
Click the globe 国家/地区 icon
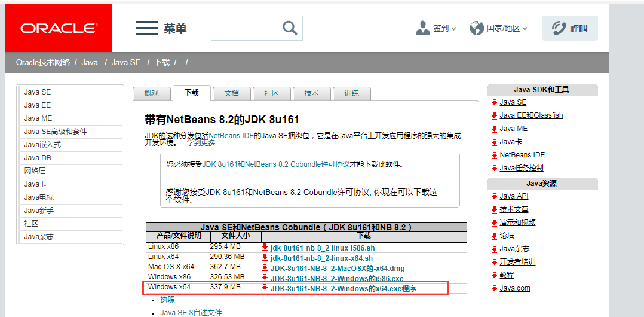point(477,28)
